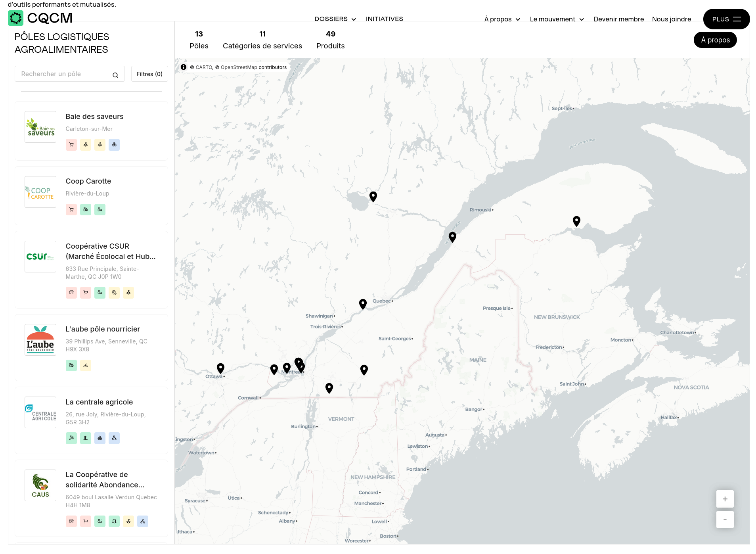Viewport: 756px width, 554px height.
Task: Click the network service icon on La Coopérative Abondance
Action: pyautogui.click(x=143, y=521)
